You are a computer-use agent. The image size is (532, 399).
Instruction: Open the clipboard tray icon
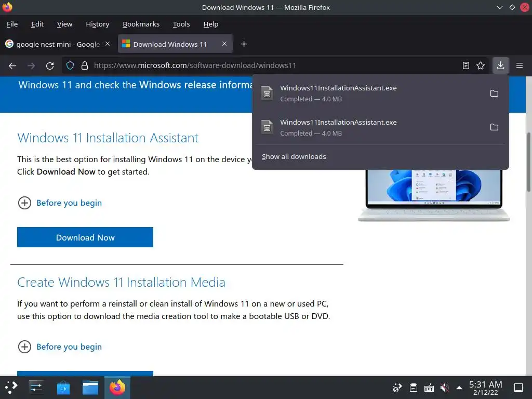(413, 388)
